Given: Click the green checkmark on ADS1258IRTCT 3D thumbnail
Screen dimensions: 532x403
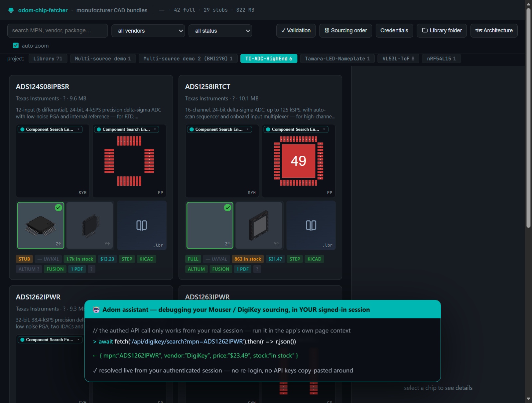Looking at the screenshot, I should (x=228, y=208).
